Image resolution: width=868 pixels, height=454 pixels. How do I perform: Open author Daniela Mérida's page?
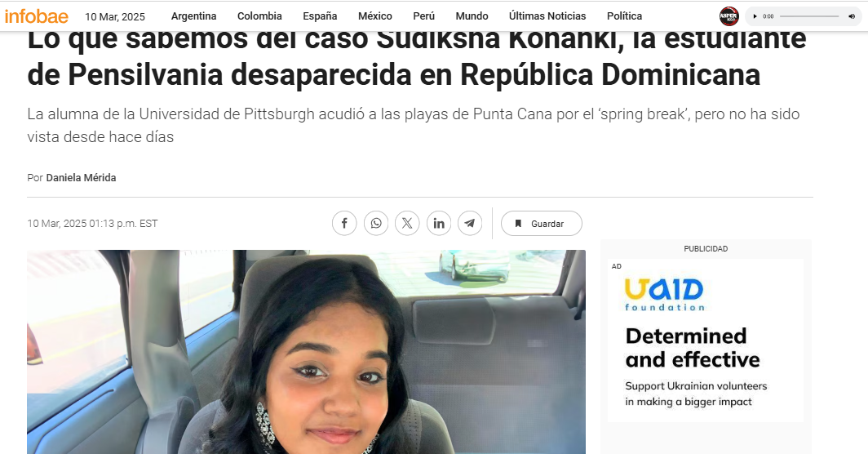(81, 178)
